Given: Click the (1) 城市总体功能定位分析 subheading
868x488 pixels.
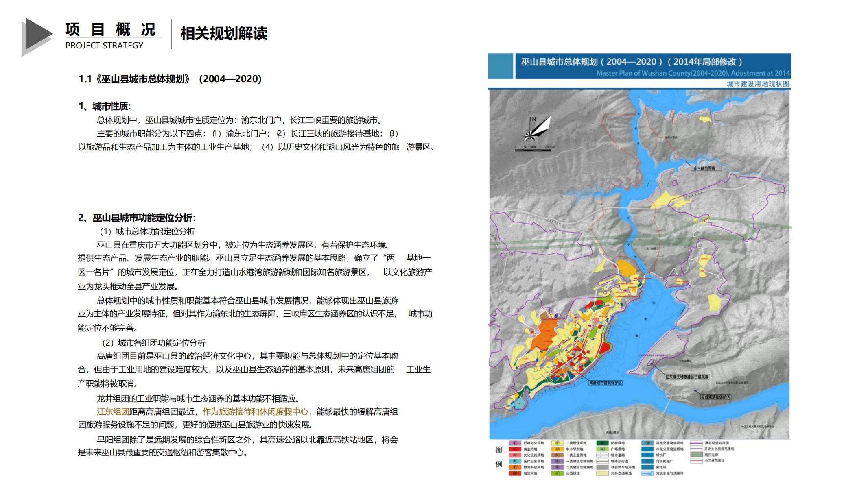Looking at the screenshot, I should 146,232.
